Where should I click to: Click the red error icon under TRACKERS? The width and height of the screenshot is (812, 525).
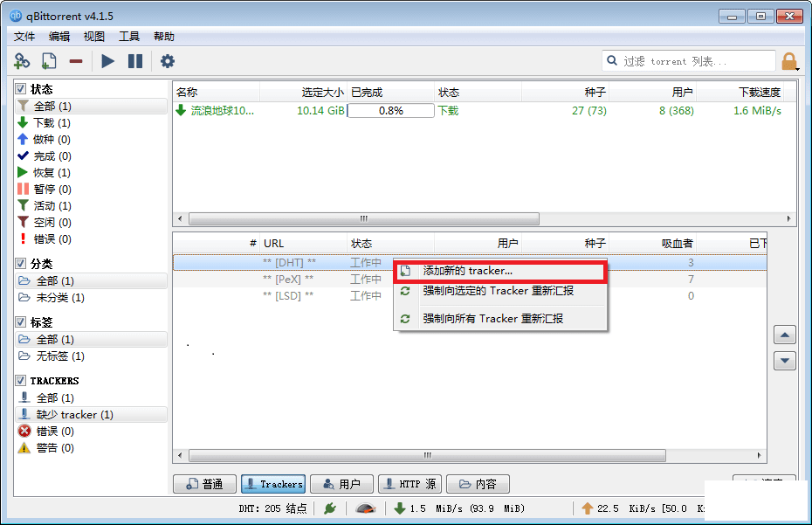[x=24, y=431]
